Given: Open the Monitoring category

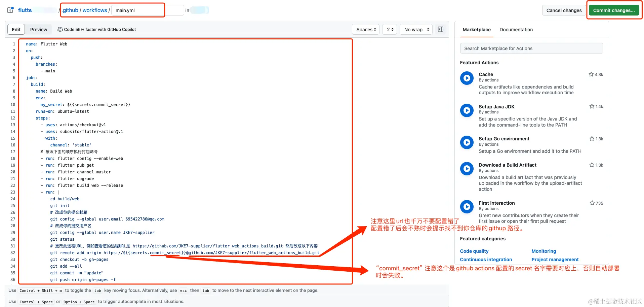Looking at the screenshot, I should (544, 251).
